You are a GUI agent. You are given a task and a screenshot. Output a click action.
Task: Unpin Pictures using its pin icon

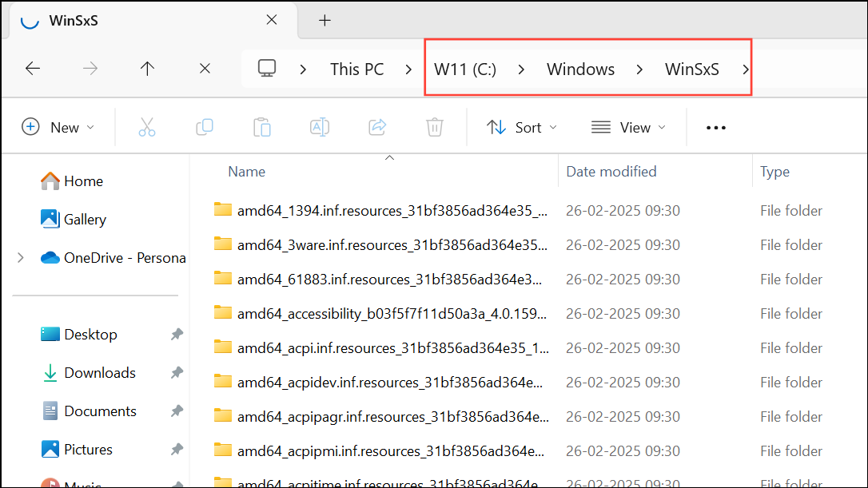177,450
